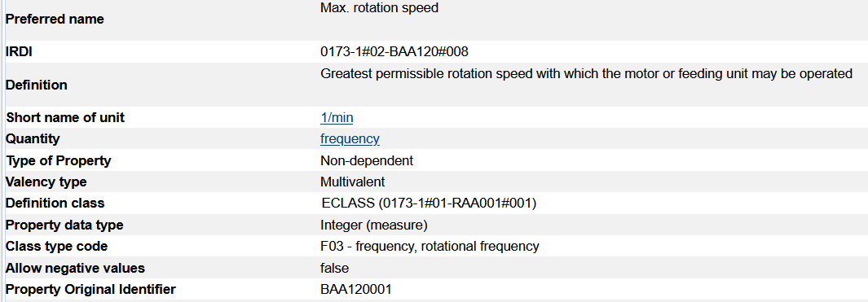The width and height of the screenshot is (868, 302).
Task: Open the 1/min unit link
Action: pos(337,118)
